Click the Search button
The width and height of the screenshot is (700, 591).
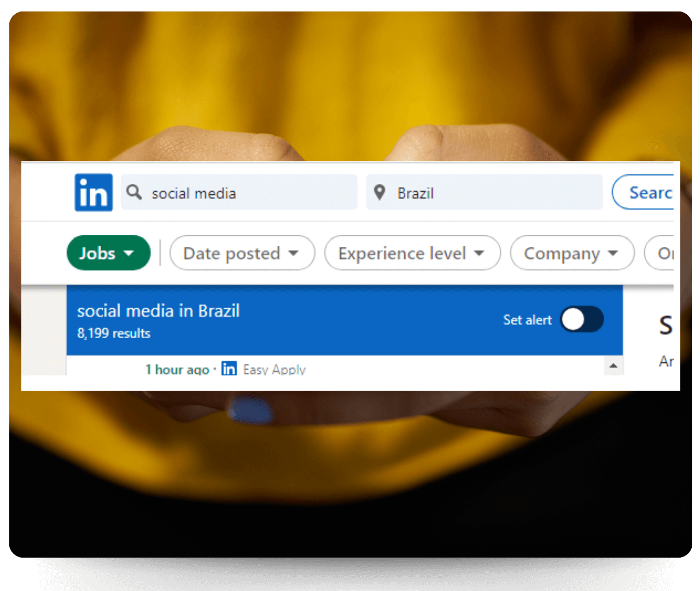[643, 192]
